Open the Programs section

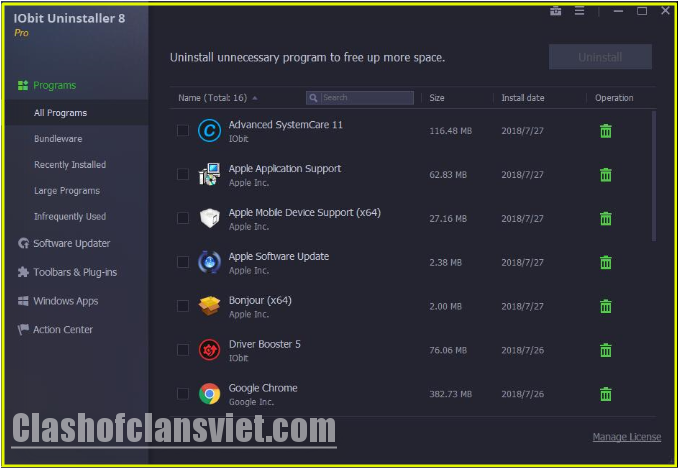(55, 85)
